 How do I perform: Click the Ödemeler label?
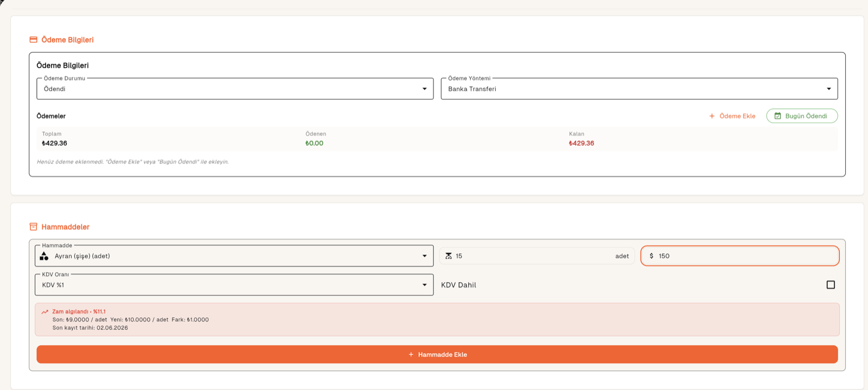point(51,116)
